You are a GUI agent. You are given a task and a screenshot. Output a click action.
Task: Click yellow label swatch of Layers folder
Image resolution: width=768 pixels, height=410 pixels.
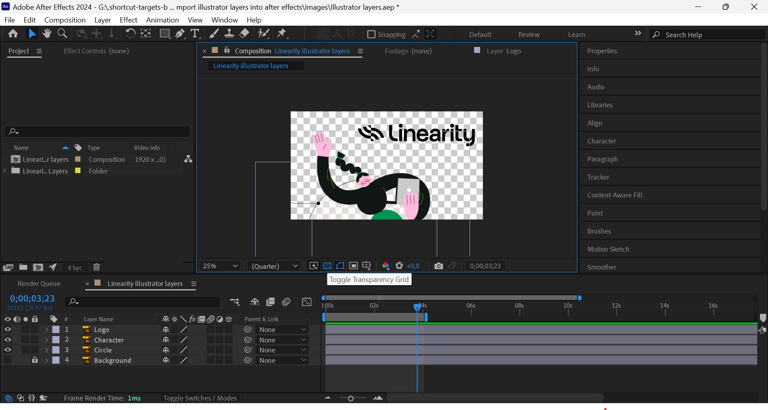click(77, 171)
